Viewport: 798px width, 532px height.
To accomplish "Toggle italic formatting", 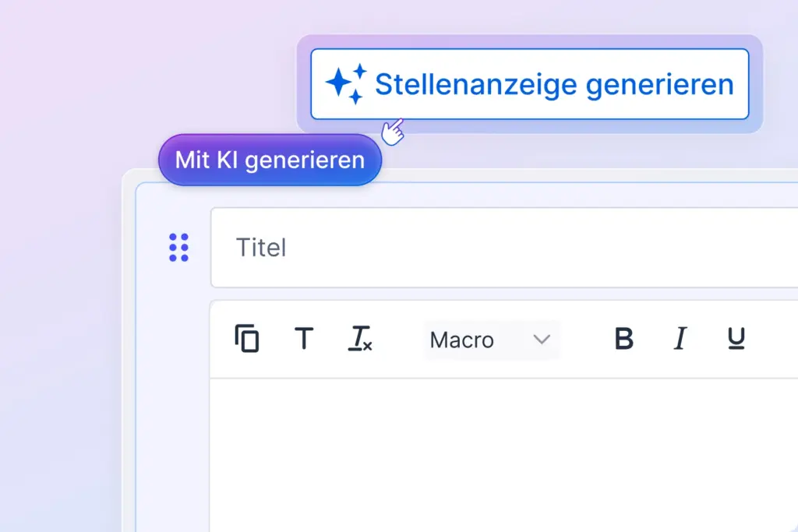I will (679, 339).
